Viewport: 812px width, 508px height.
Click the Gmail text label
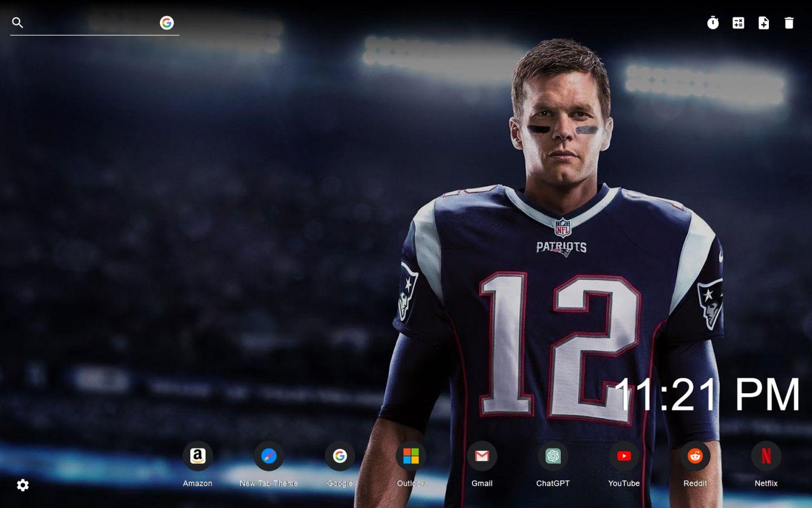click(x=482, y=483)
